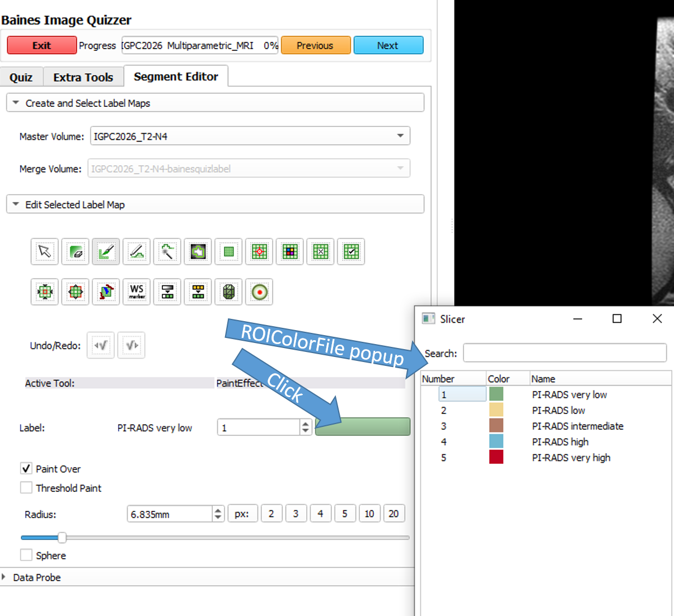
Task: Switch to the Quiz tab
Action: coord(21,77)
